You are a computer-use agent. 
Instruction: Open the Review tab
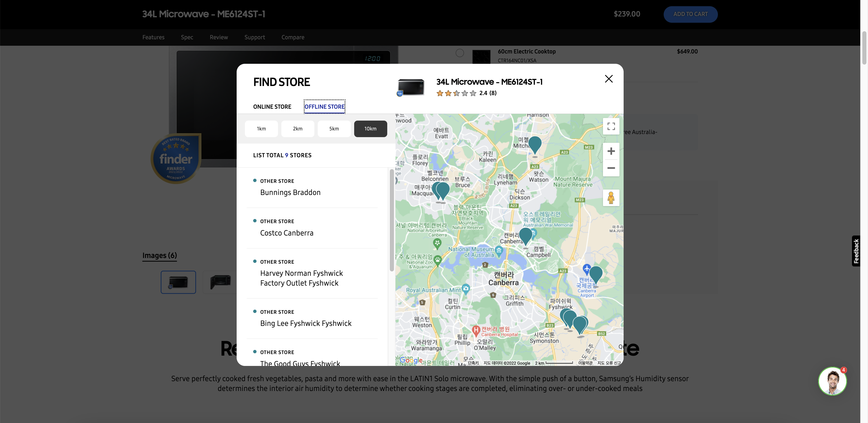(219, 37)
